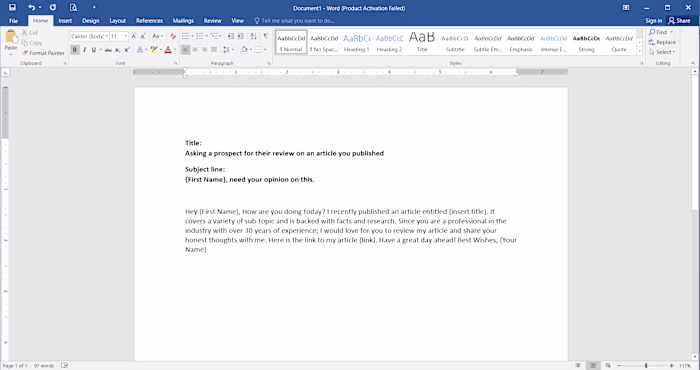The width and height of the screenshot is (700, 370).
Task: Apply strikethrough formatting
Action: pyautogui.click(x=108, y=50)
